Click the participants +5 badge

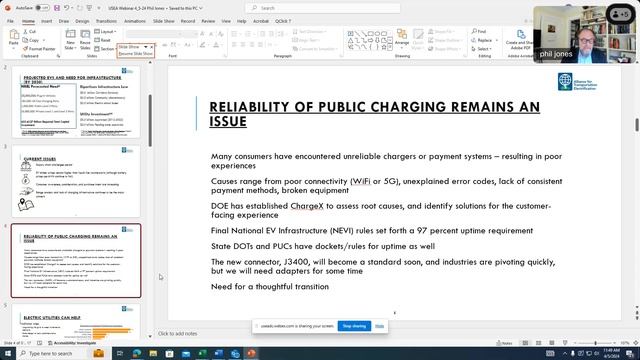tap(620, 14)
